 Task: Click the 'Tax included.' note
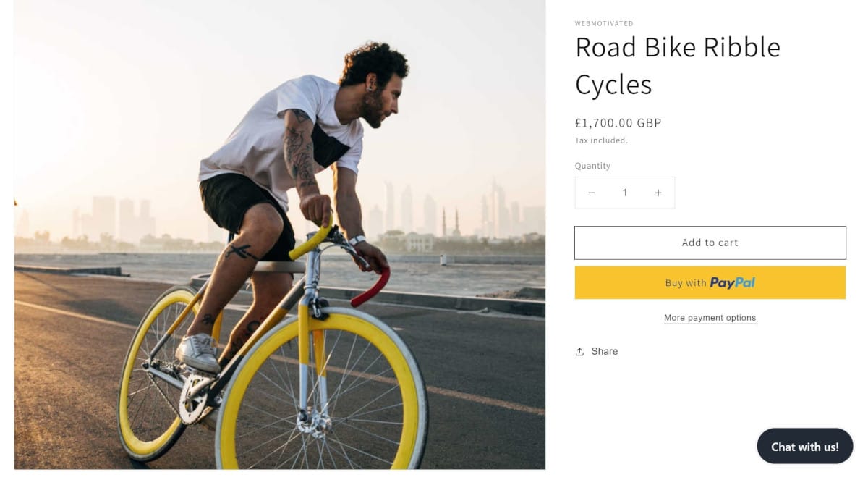[601, 140]
